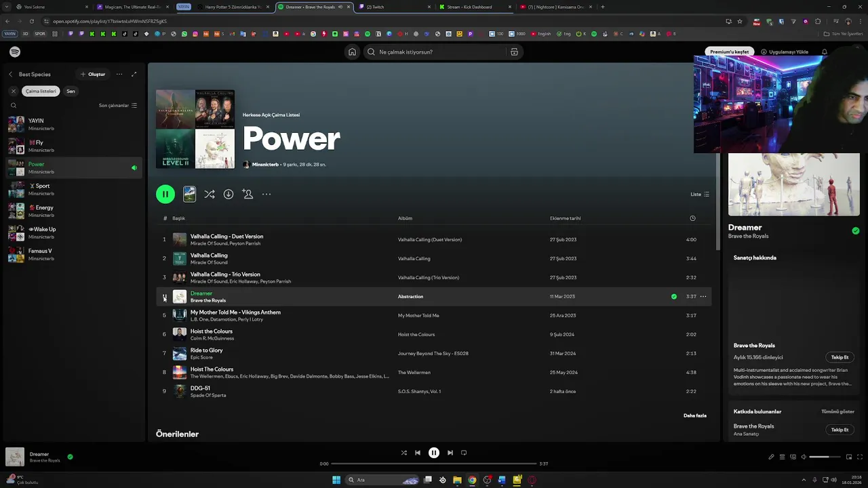
Task: Go to Spotify Home with the house icon
Action: pos(352,52)
